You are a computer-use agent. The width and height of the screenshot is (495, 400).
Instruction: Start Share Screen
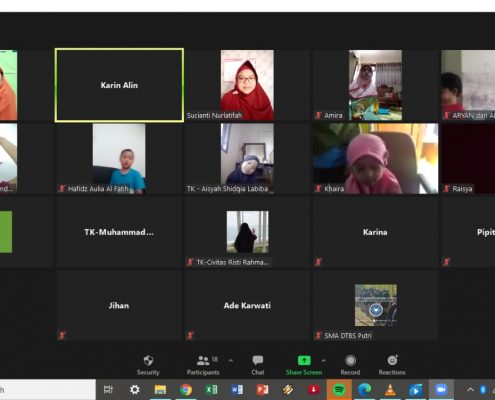(304, 365)
